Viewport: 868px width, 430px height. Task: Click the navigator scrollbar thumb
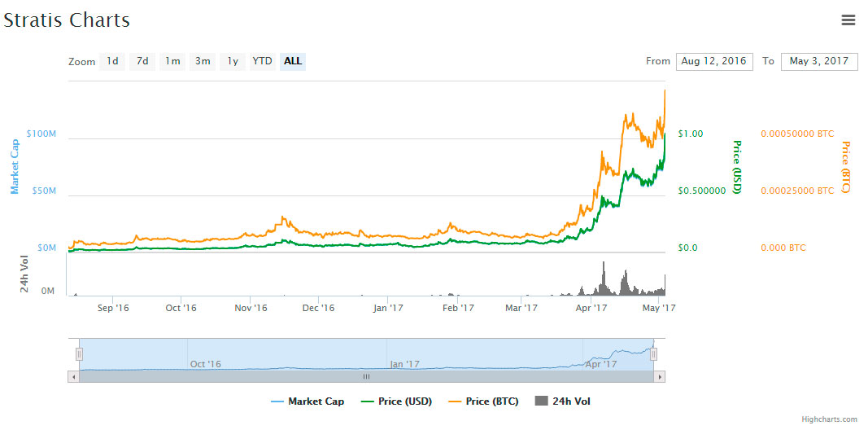point(366,376)
